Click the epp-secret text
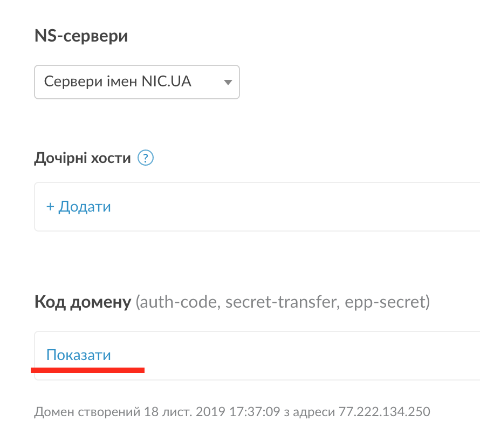Viewport: 480px width, 448px height. (x=387, y=302)
